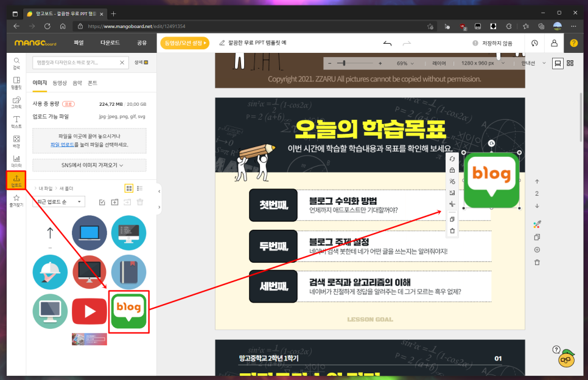Open the 최근 업로드 순 sort dropdown
The image size is (588, 380).
point(59,202)
